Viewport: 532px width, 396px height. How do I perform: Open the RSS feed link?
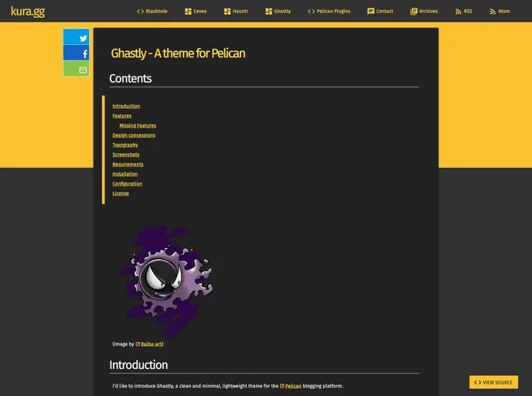coord(463,11)
